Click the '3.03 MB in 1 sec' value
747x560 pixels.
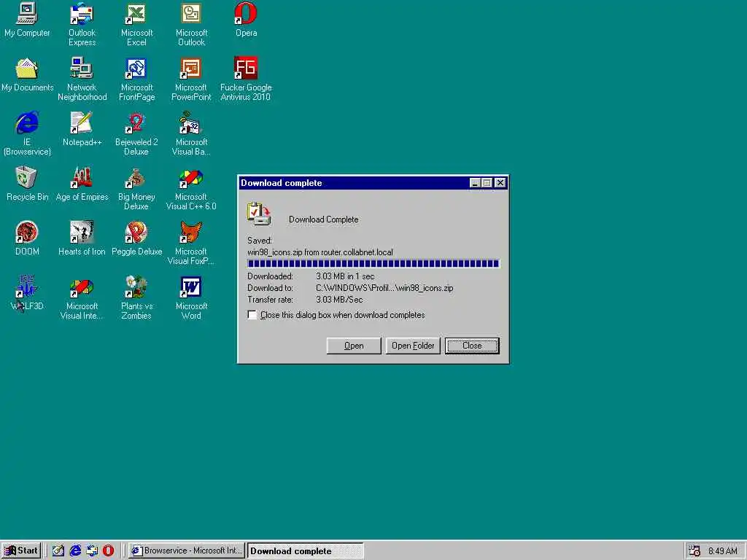tap(345, 276)
